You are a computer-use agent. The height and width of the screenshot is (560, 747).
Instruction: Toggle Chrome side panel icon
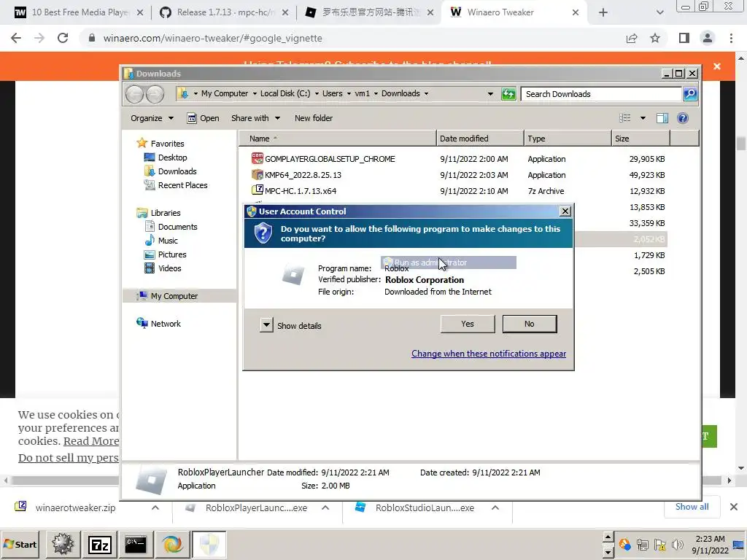click(x=684, y=38)
